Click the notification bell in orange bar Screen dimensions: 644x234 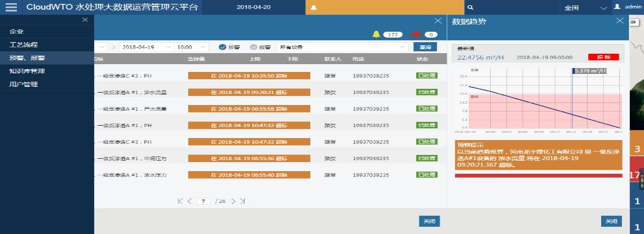pos(314,7)
